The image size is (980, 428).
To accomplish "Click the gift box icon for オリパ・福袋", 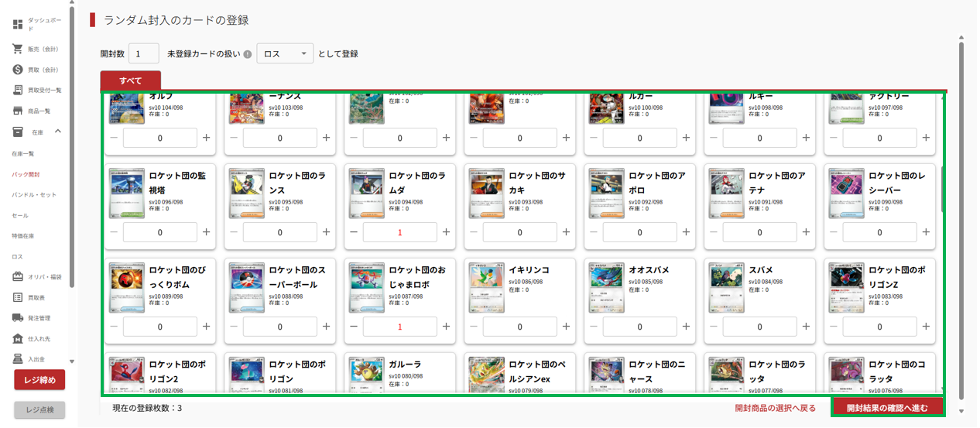I will pos(18,276).
